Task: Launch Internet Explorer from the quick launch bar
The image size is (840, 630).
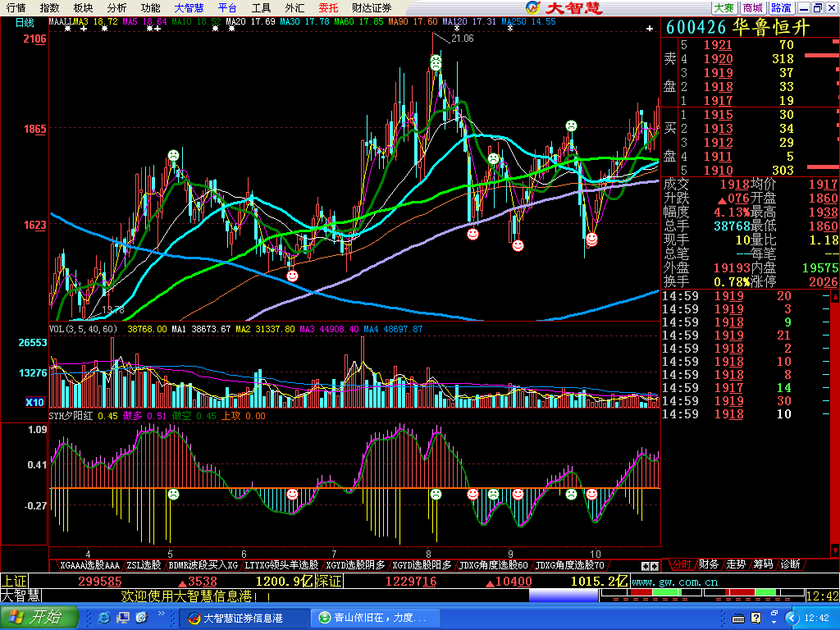Action: (x=104, y=618)
